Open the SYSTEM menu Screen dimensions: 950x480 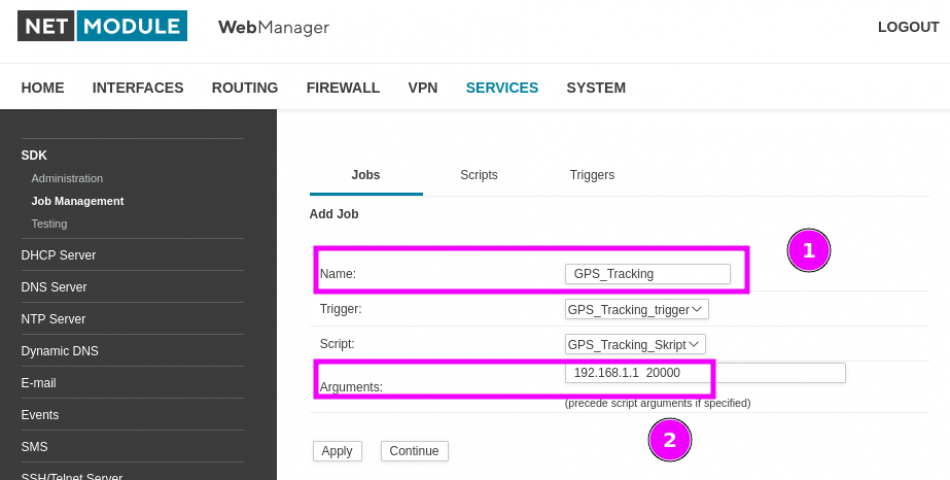point(596,88)
